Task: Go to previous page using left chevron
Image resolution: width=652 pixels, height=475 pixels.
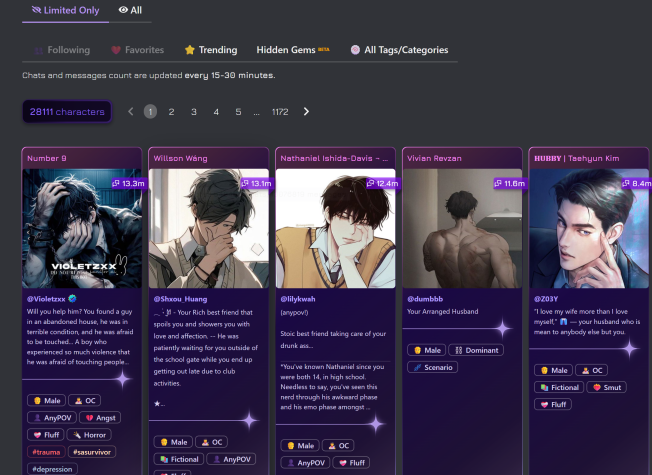Action: [x=130, y=112]
